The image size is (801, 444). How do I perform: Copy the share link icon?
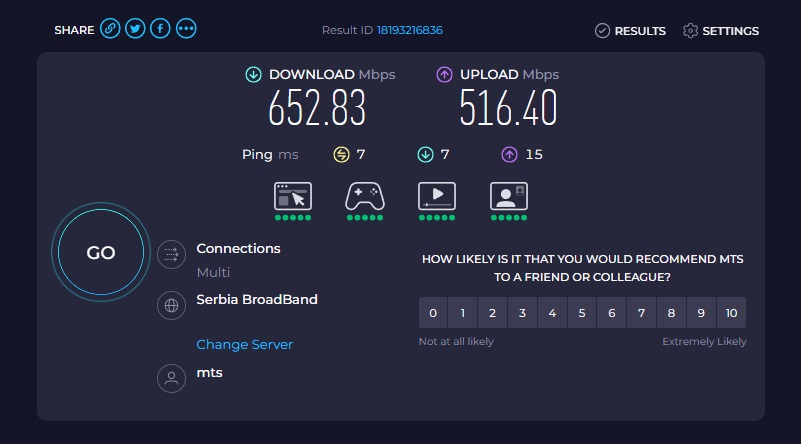coord(110,29)
